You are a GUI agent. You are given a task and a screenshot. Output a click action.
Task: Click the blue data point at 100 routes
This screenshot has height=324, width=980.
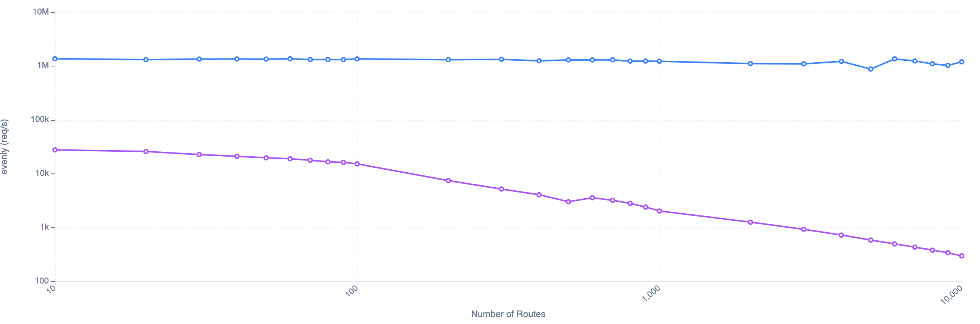pos(357,59)
